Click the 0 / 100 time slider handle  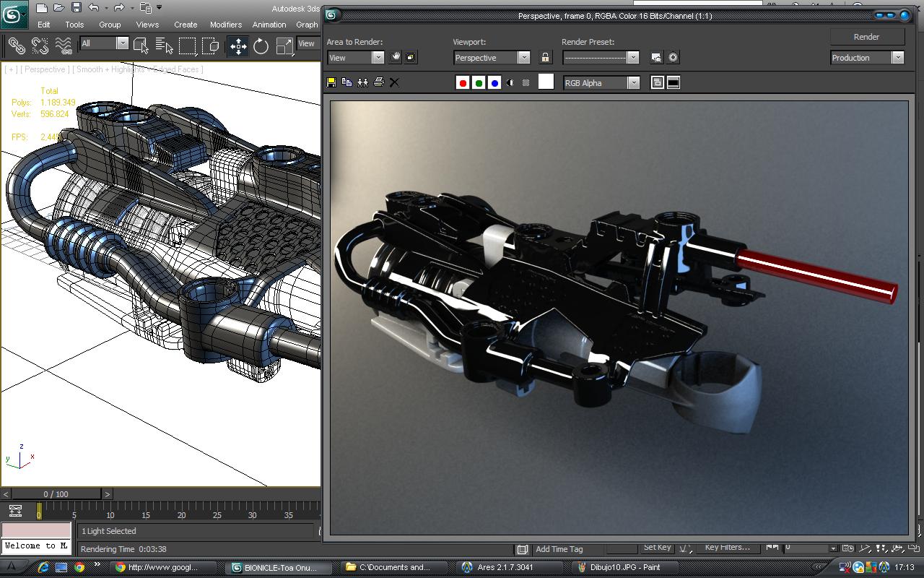pos(56,494)
